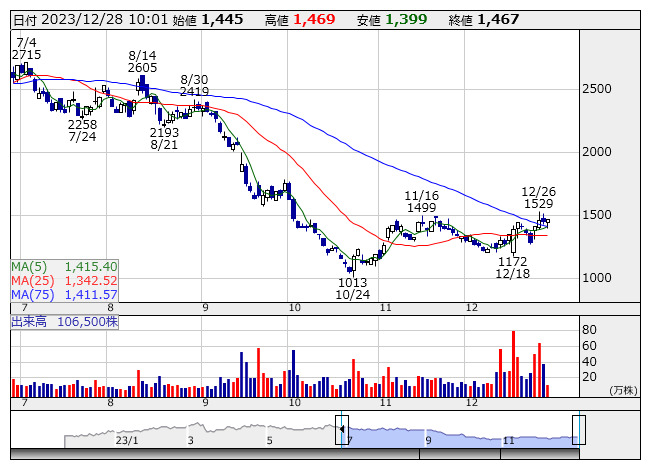Viewport: 653px width, 470px height.
Task: Click the bottom horizontal scrollbar
Action: [x=294, y=454]
